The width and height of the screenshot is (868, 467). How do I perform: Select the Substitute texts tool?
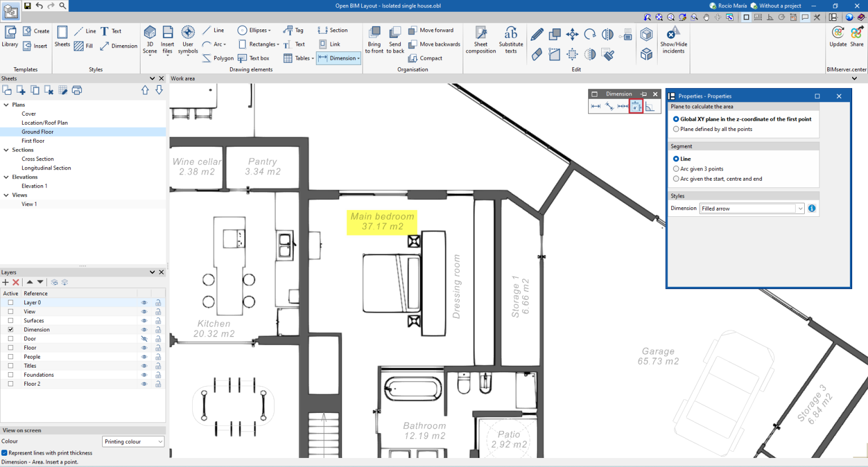(510, 38)
